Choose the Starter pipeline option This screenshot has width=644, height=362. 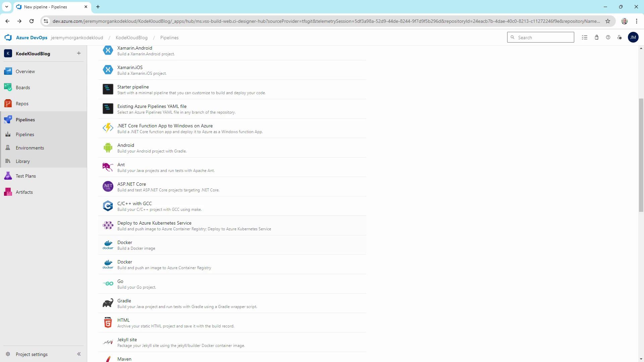(232, 89)
